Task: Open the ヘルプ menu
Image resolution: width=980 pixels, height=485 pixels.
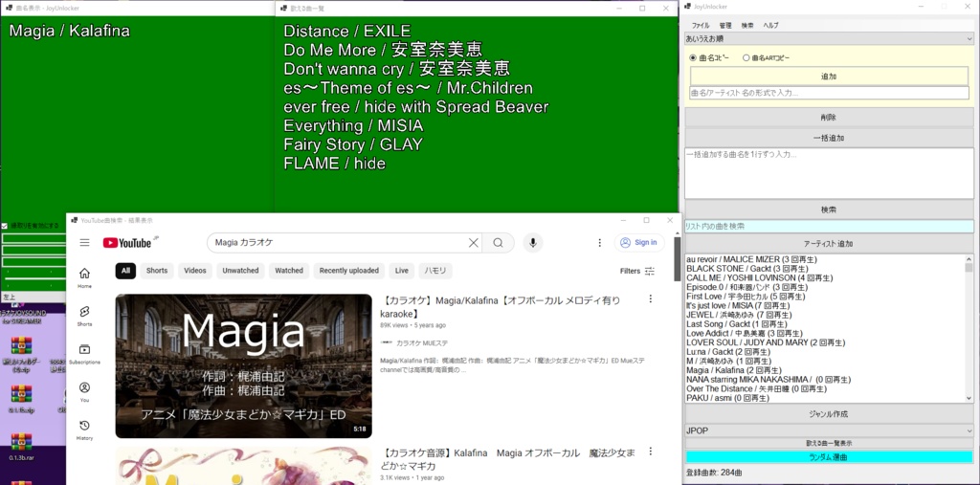Action: click(x=770, y=26)
